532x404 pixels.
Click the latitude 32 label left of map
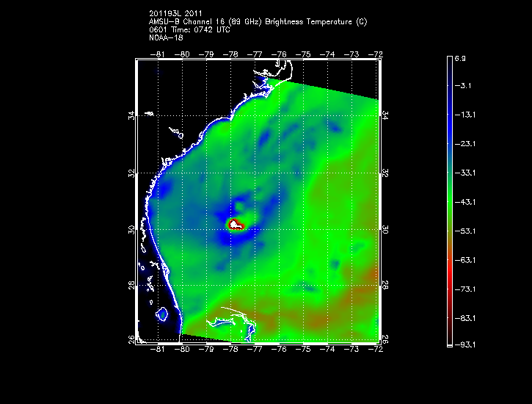click(x=131, y=173)
